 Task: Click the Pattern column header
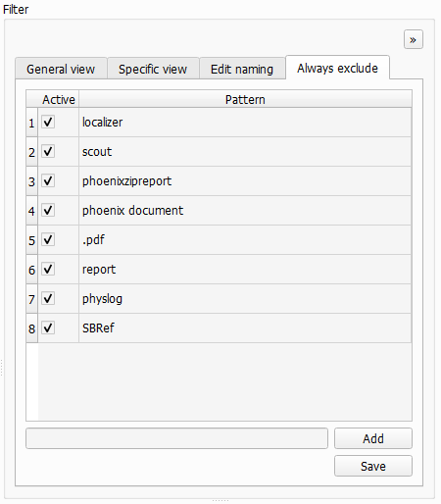[x=245, y=99]
